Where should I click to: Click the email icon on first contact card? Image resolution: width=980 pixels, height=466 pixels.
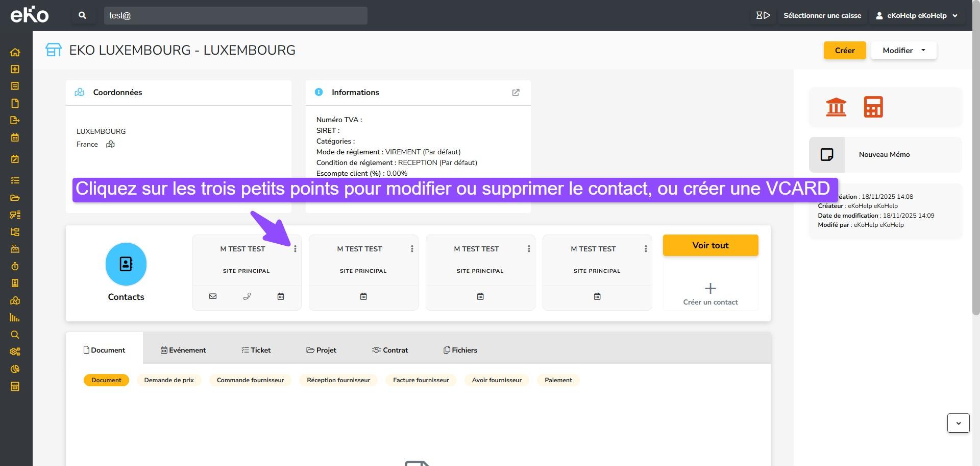pos(213,296)
